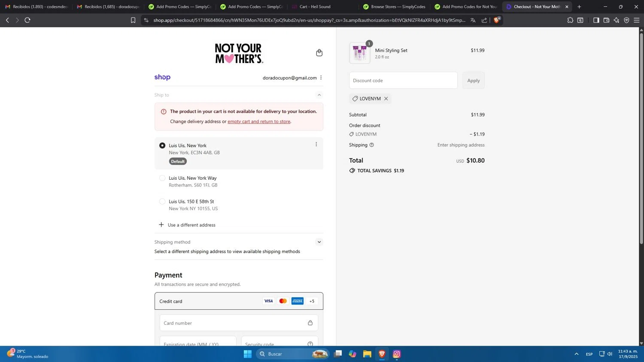644x362 pixels.
Task: Expand the Shipping method section
Action: (x=319, y=242)
